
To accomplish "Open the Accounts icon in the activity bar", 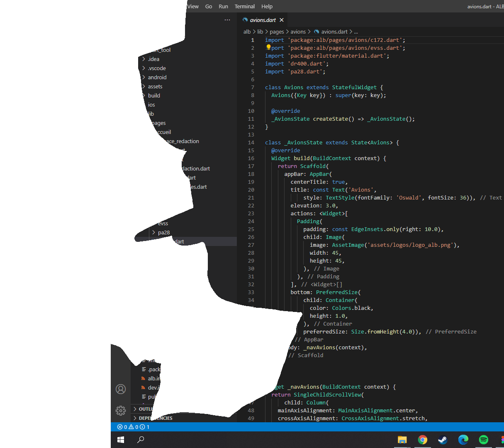I will click(121, 389).
